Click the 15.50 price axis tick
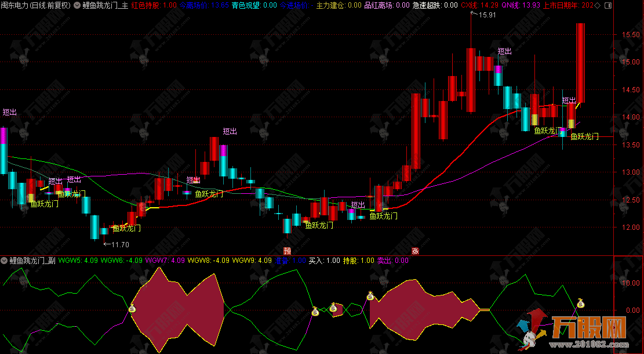Screen dimensions: 644x354 click(632, 35)
